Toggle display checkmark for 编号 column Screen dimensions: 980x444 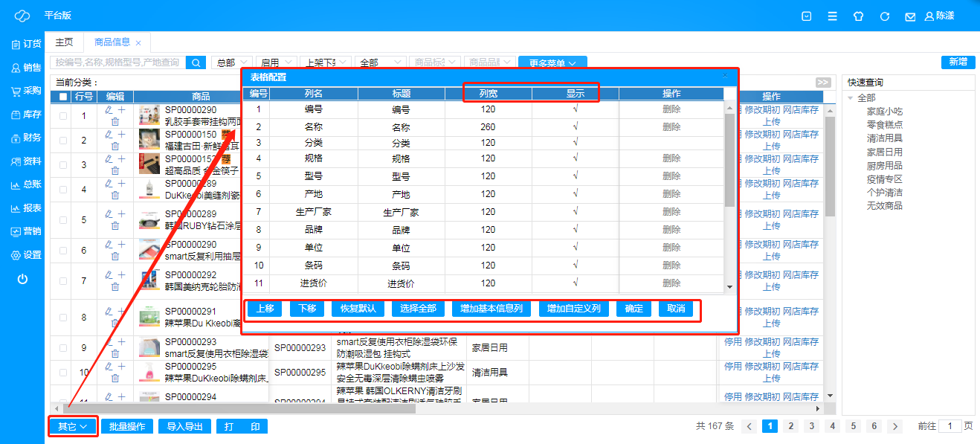click(x=576, y=109)
